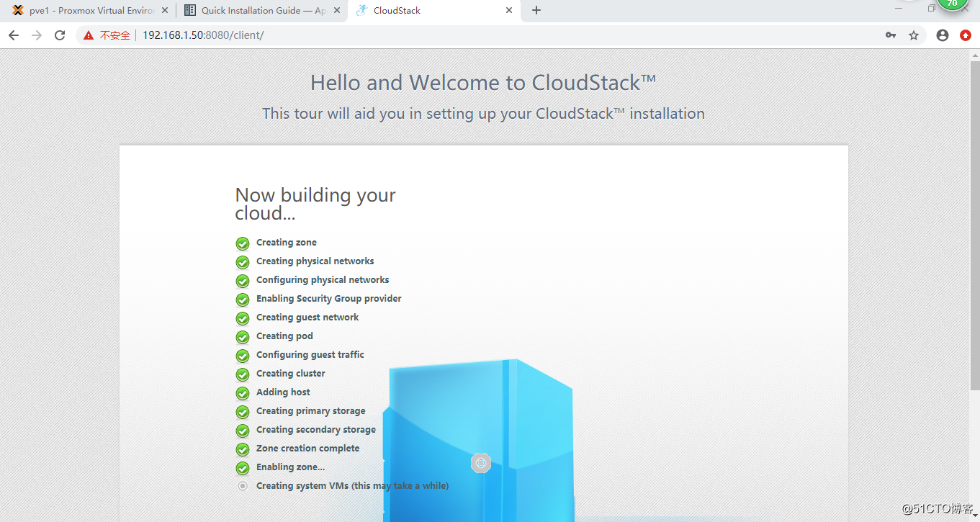Click the 'Hello and Welcome to CloudStack' title
The height and width of the screenshot is (522, 980).
point(483,83)
